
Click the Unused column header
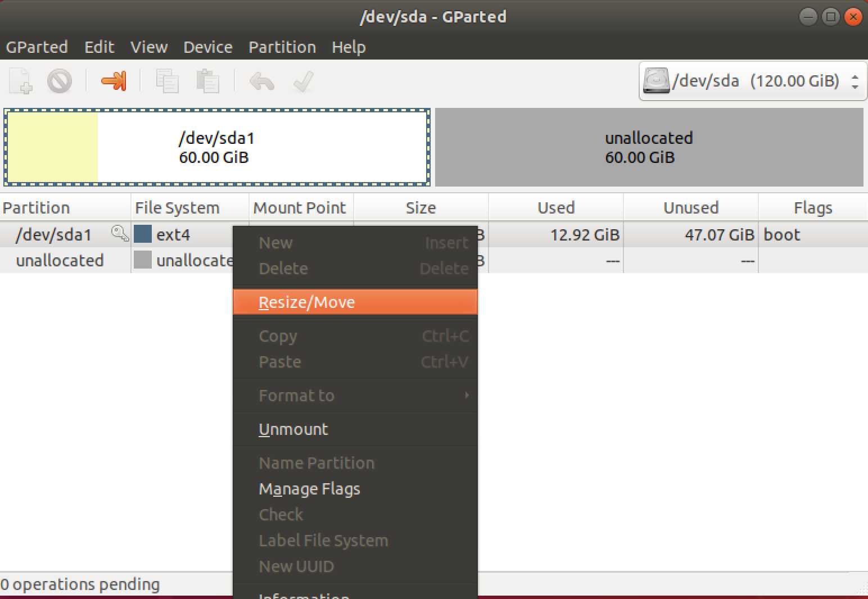pos(691,207)
